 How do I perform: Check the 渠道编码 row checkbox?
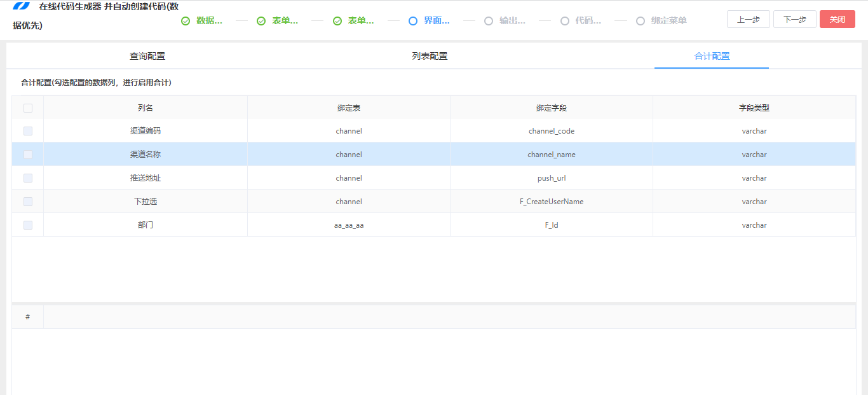[27, 131]
